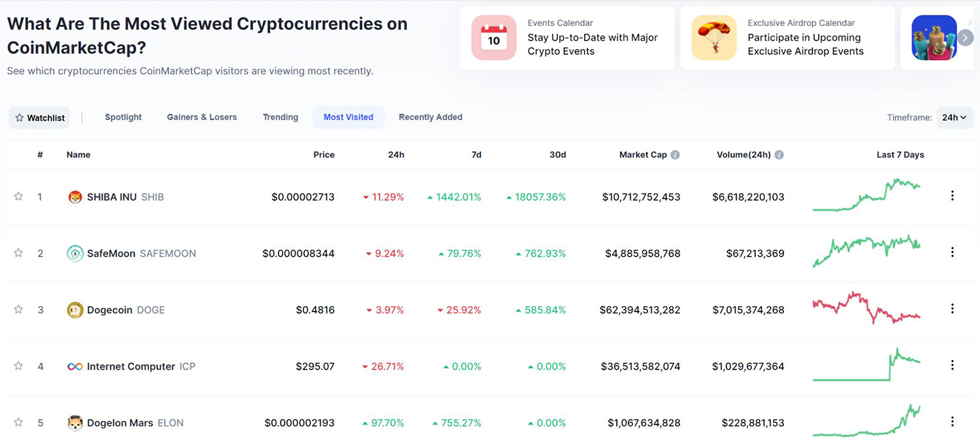
Task: Click SHIBA INU 7-day price chart
Action: pyautogui.click(x=866, y=195)
